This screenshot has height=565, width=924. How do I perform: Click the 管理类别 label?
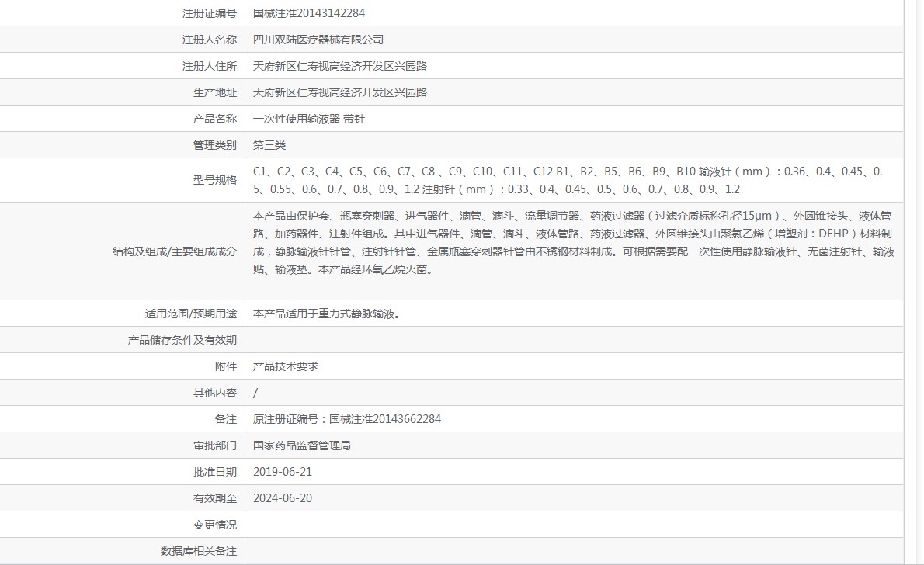coord(214,145)
